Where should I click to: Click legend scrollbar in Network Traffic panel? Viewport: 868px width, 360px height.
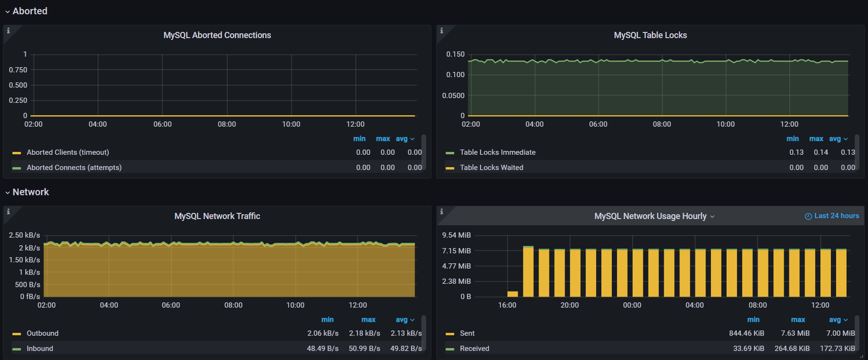[424, 332]
